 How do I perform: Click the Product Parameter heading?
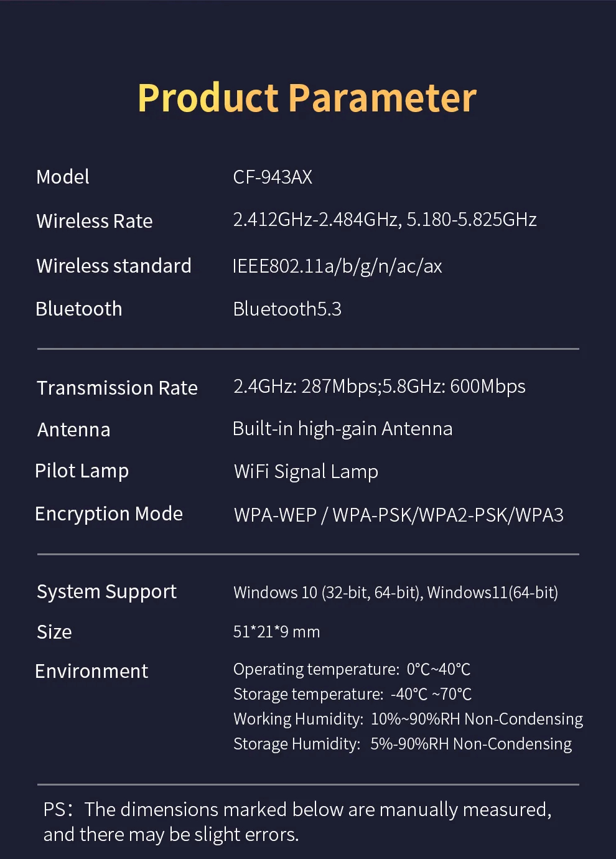coord(307,98)
